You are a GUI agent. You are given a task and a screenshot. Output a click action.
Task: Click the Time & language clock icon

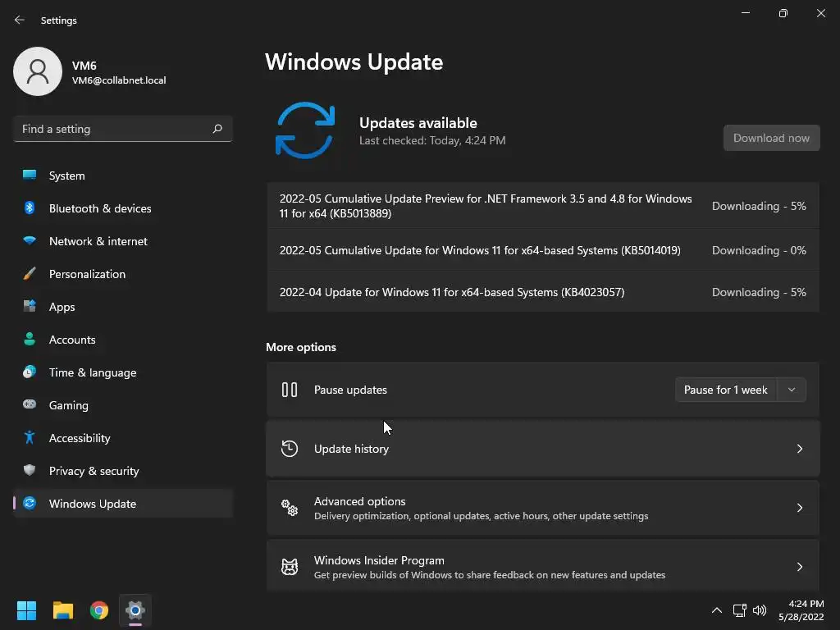pyautogui.click(x=30, y=372)
